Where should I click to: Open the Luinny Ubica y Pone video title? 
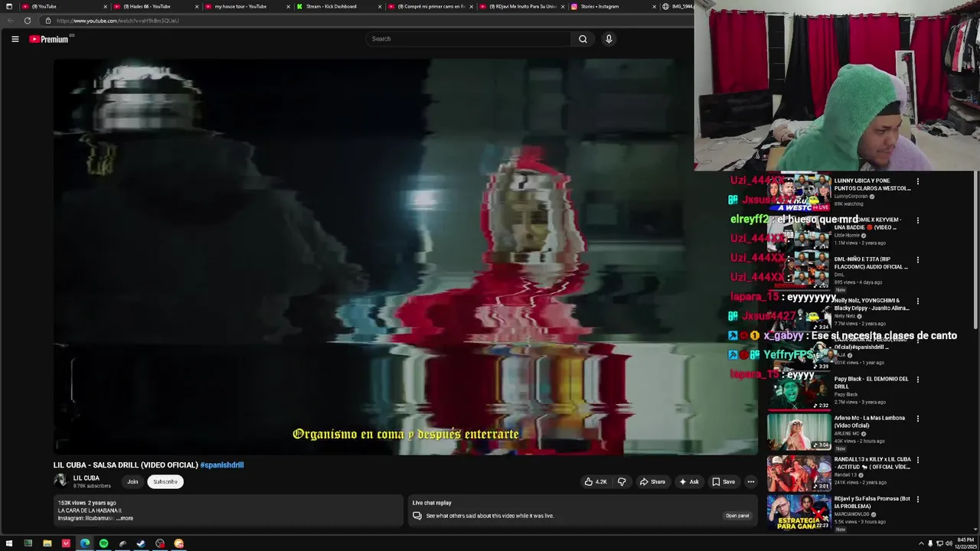tap(872, 184)
